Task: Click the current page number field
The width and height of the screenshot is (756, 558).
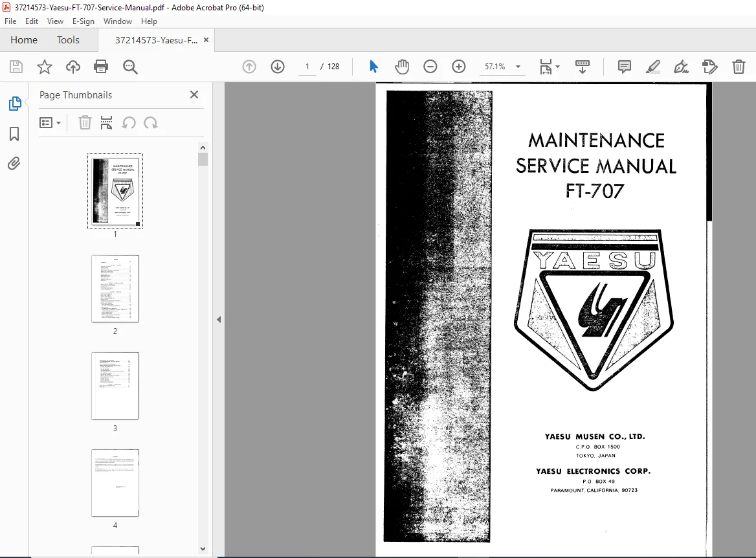Action: [x=307, y=67]
